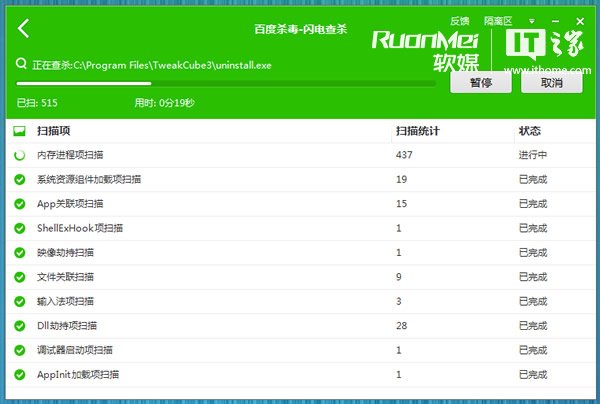Click green check icon for 系统资源组件加载项扫描
600x404 pixels.
pos(19,180)
